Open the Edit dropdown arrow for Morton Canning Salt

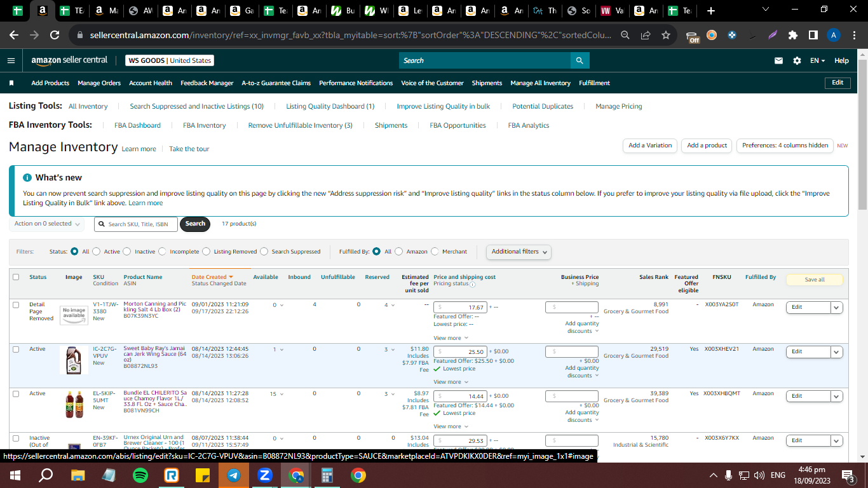[837, 308]
